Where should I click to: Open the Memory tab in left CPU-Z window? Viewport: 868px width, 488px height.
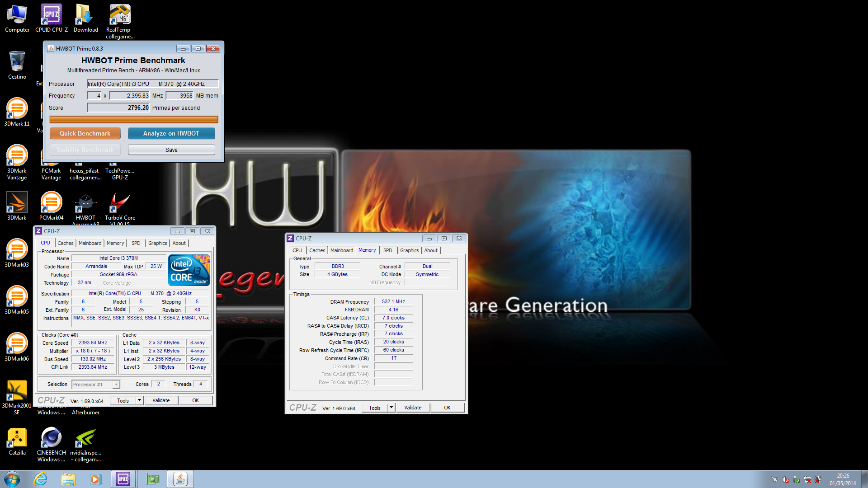pyautogui.click(x=115, y=243)
